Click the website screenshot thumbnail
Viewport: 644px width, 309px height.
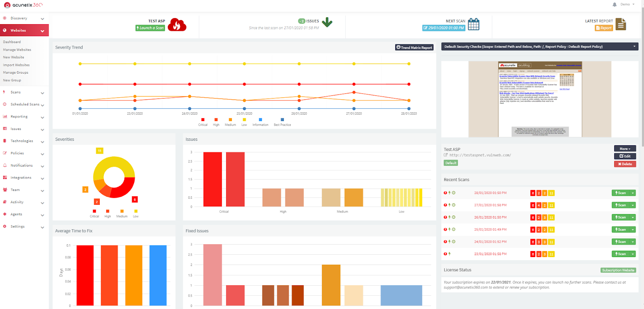(x=540, y=99)
